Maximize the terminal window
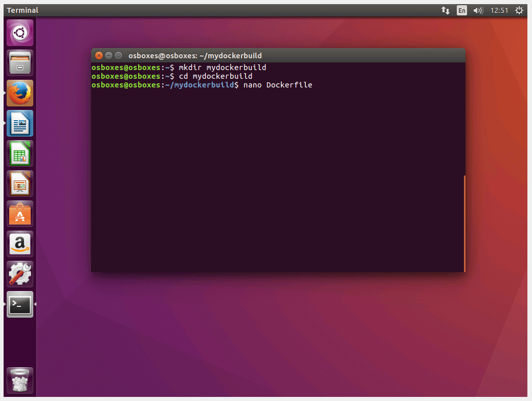Screen dimensions: 532x401 (118, 55)
